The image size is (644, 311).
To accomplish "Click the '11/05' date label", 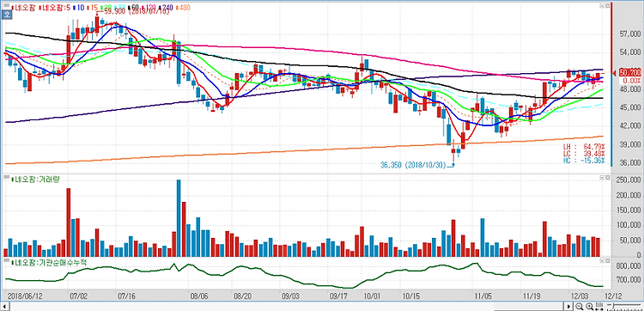I will click(x=483, y=296).
